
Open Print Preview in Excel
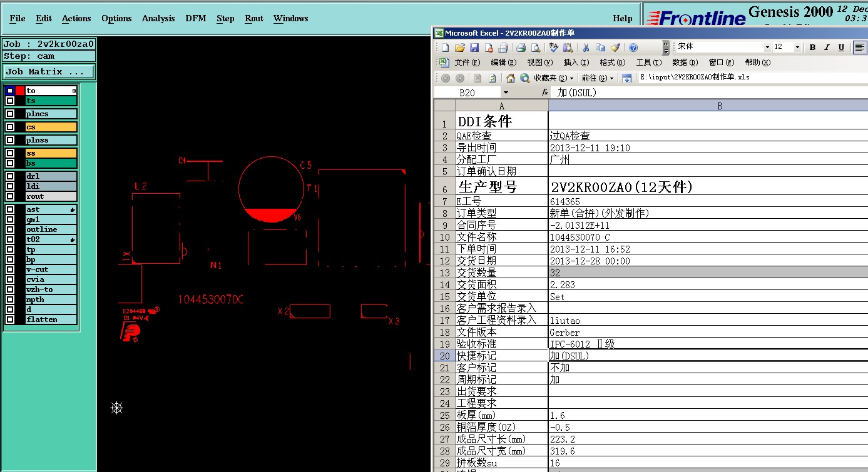point(536,48)
